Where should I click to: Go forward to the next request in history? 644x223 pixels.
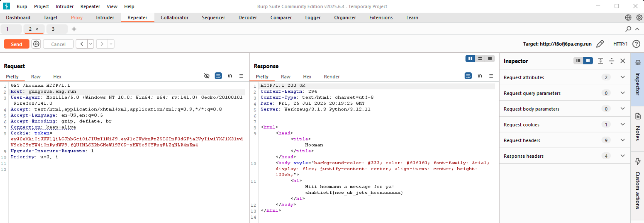(x=102, y=44)
